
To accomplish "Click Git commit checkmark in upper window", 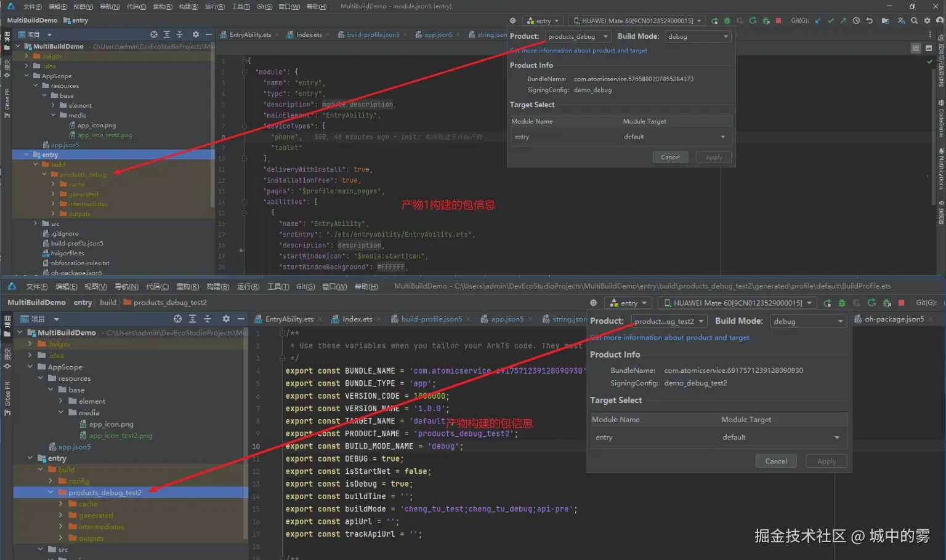I will pos(831,20).
